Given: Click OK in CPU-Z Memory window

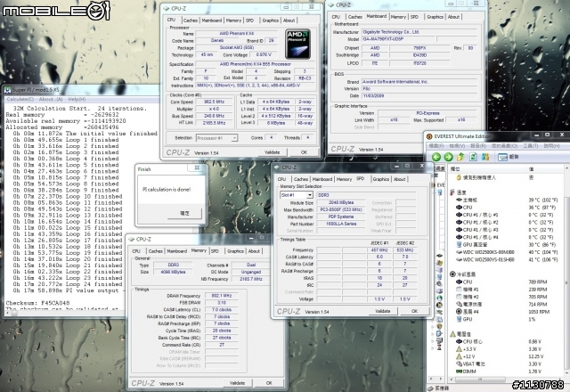Looking at the screenshot, I should 269,382.
